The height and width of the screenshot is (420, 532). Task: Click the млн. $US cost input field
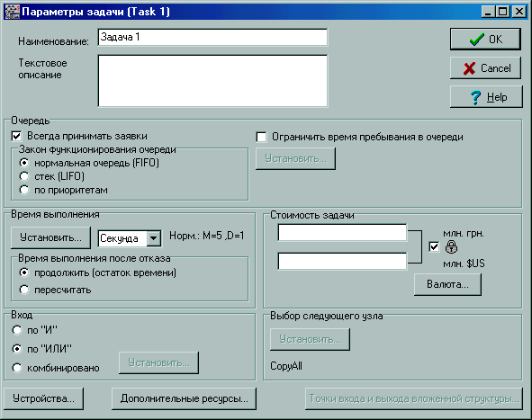click(x=342, y=261)
